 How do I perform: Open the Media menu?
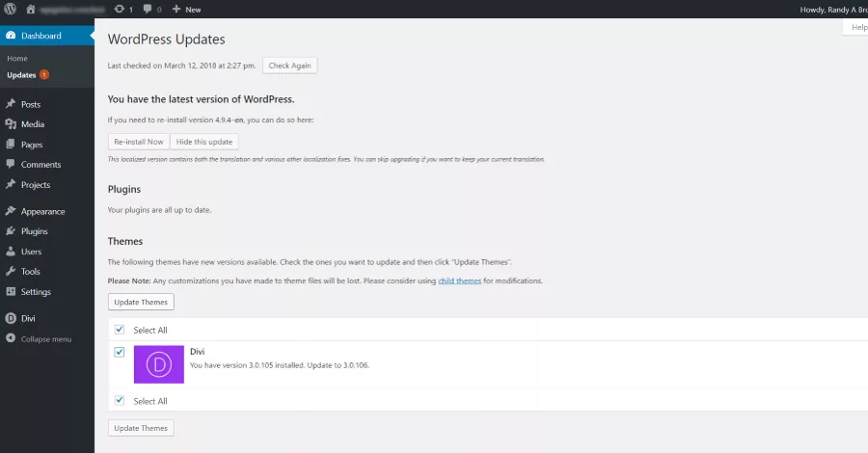(33, 124)
